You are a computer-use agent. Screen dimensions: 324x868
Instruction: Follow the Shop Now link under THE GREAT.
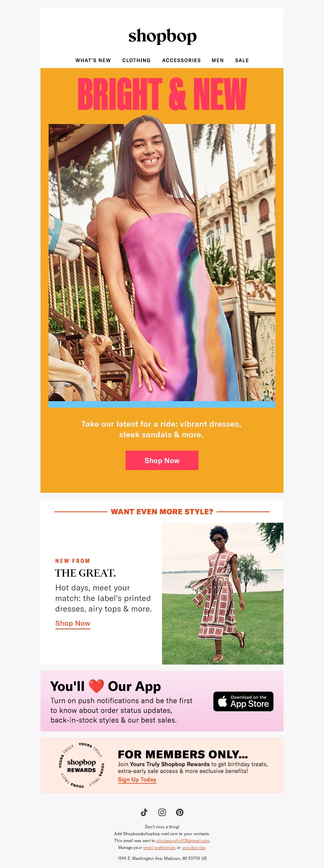(73, 624)
